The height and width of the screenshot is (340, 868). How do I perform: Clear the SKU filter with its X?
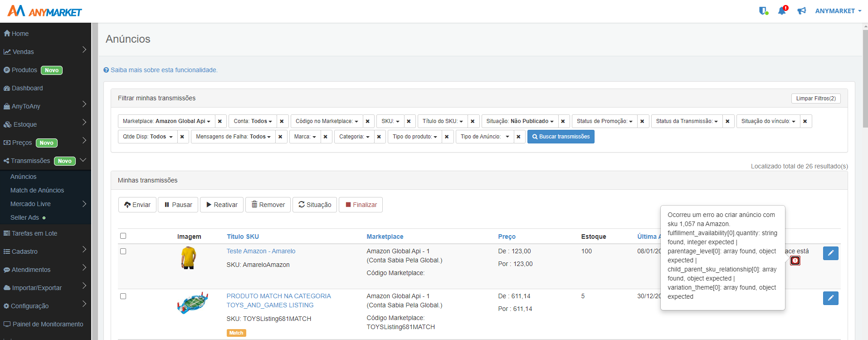click(x=409, y=121)
